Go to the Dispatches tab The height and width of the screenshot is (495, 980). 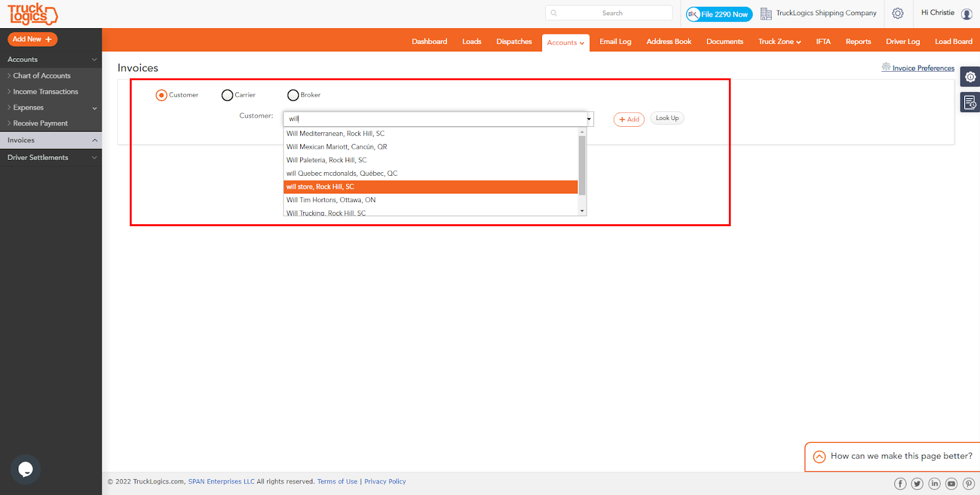(514, 42)
